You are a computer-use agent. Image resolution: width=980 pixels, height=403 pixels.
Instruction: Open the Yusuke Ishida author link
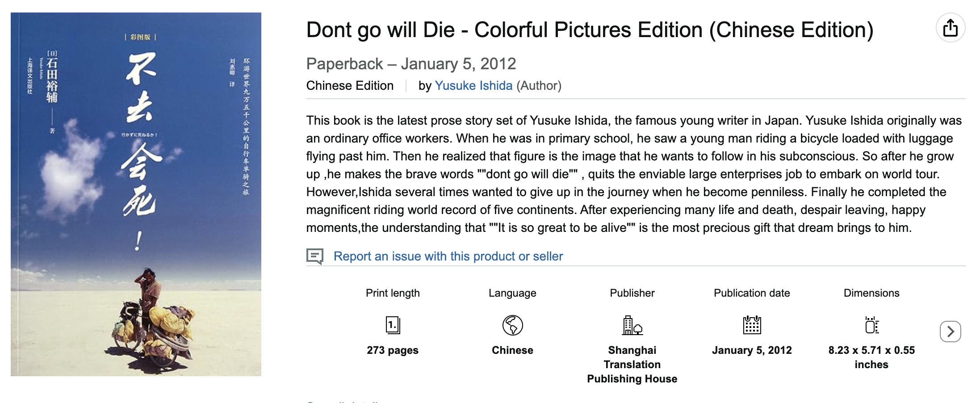[473, 85]
